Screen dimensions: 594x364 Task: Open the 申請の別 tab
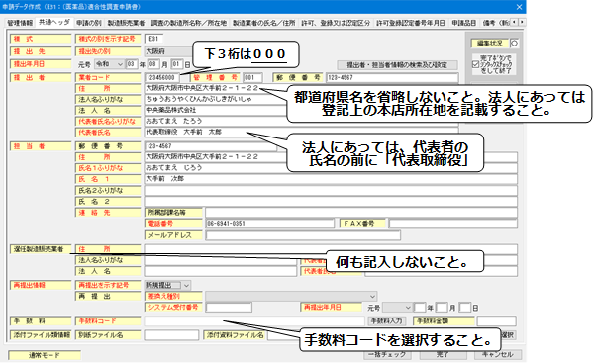coord(89,23)
